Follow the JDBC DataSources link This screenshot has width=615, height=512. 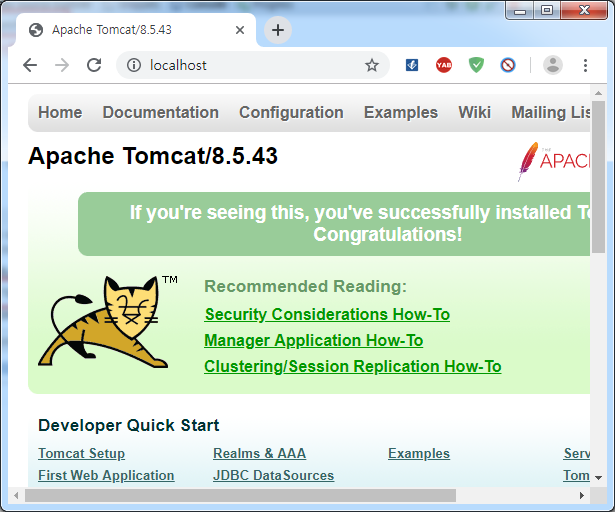pos(273,476)
